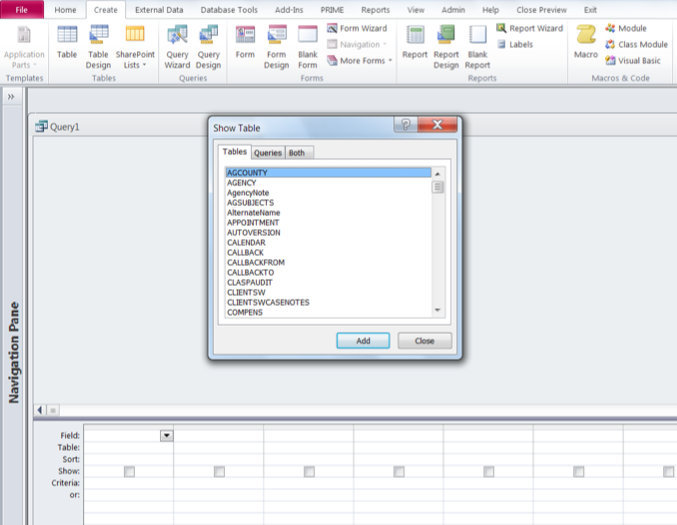The image size is (677, 525).
Task: Tick the Show checkbox in the first column
Action: point(129,471)
